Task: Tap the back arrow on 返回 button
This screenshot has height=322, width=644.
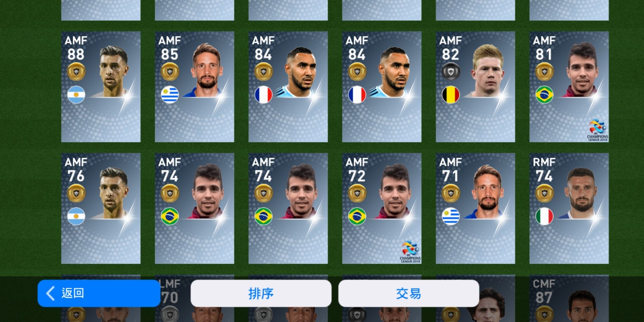Action: click(x=50, y=293)
